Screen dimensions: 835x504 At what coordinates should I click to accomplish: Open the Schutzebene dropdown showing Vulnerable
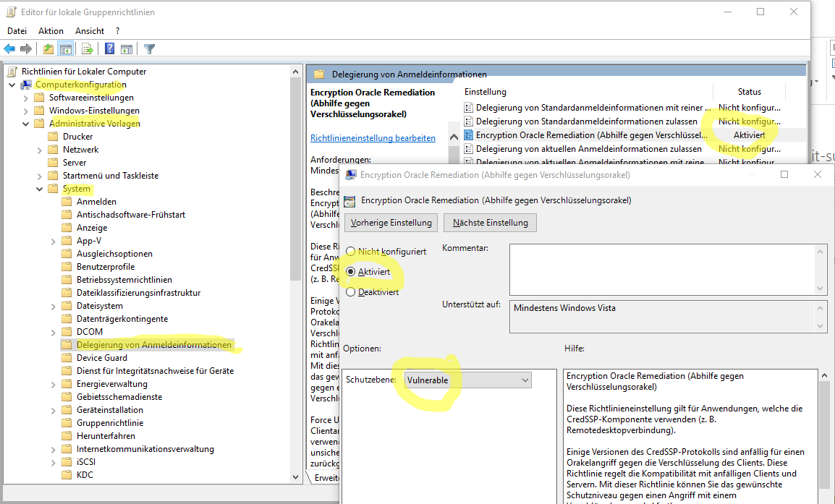click(467, 380)
